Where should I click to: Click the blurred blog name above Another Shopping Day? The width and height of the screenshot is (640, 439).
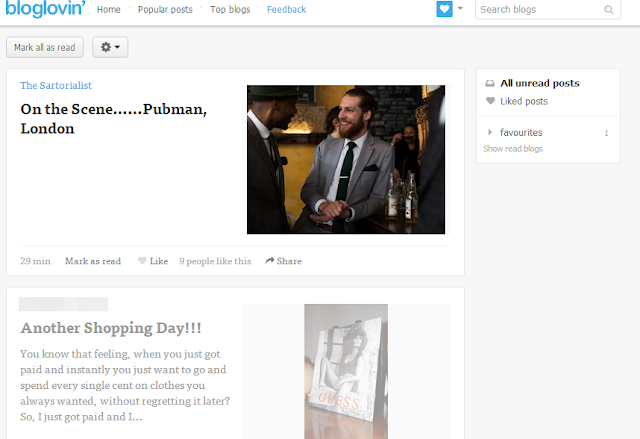click(x=63, y=304)
